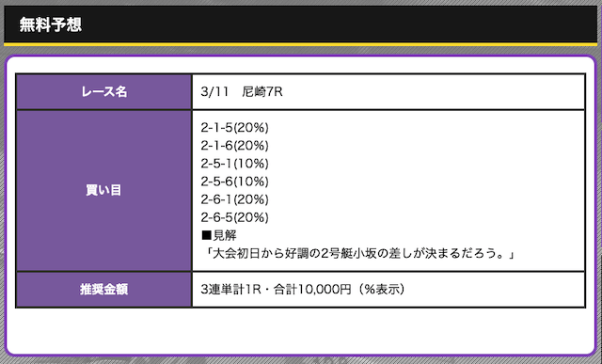Select the 2-5-6(10%) bet entry

click(x=234, y=182)
